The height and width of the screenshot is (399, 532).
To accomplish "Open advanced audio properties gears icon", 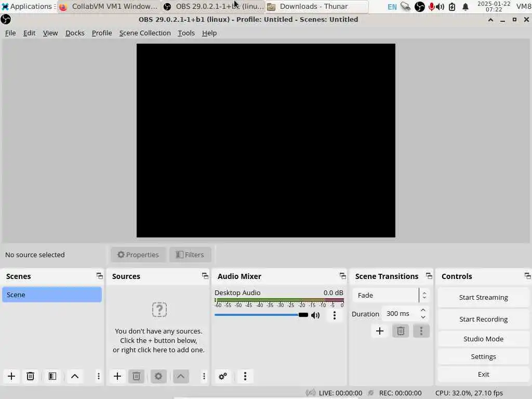I will point(223,376).
